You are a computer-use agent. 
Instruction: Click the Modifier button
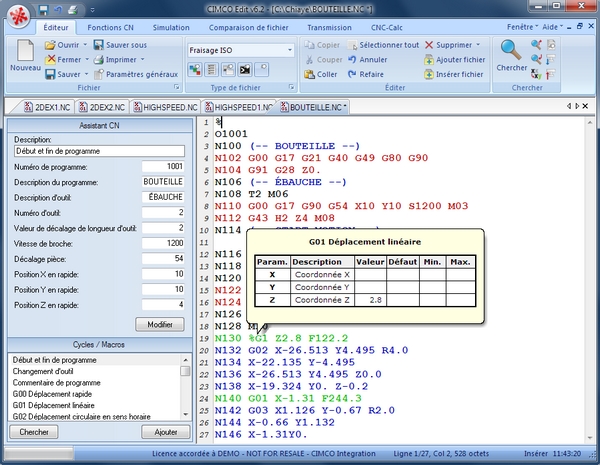pos(160,325)
